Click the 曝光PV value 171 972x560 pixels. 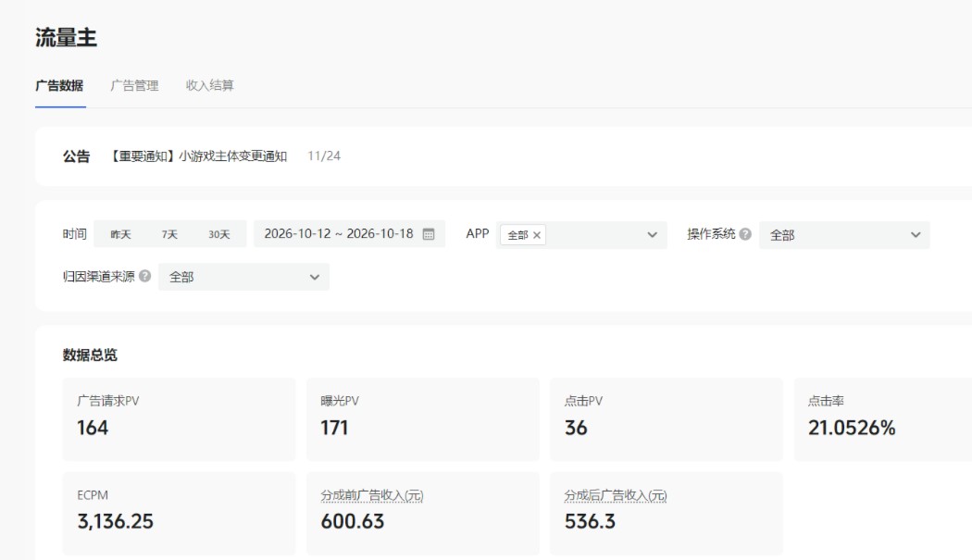click(x=334, y=428)
